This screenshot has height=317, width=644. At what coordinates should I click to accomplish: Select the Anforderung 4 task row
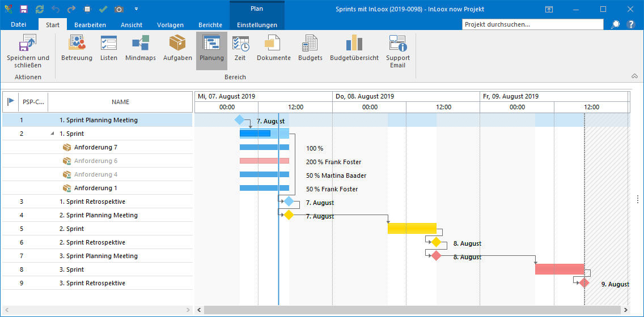click(98, 174)
